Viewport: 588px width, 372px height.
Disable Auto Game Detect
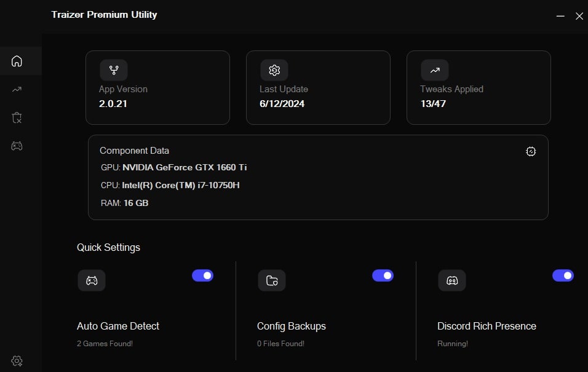coord(203,275)
